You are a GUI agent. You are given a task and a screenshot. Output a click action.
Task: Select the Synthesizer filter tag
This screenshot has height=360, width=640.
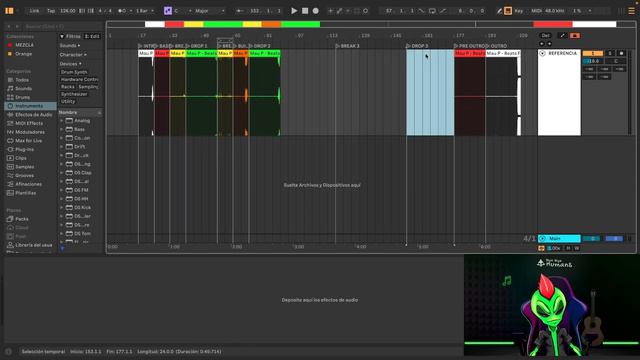(x=74, y=94)
